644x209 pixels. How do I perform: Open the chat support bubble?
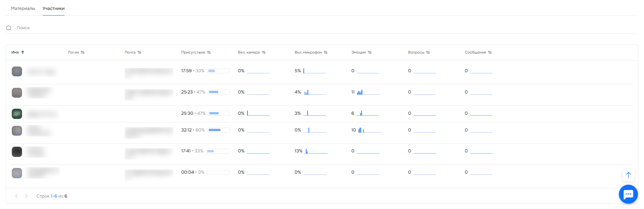pyautogui.click(x=628, y=194)
